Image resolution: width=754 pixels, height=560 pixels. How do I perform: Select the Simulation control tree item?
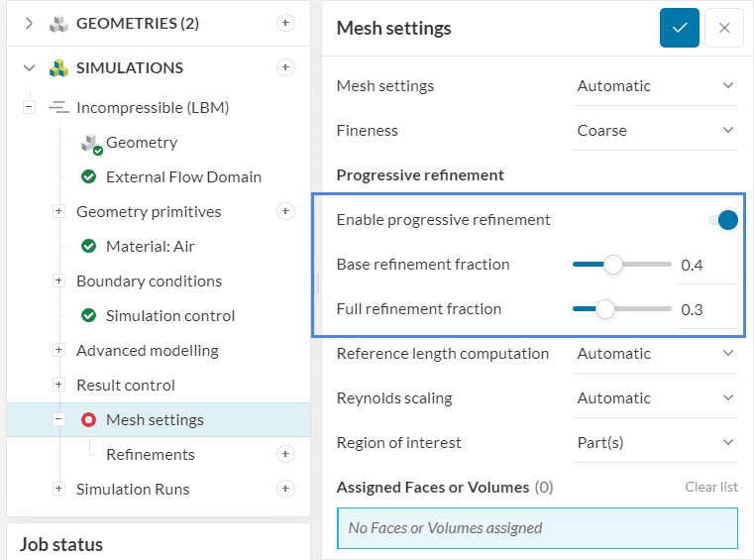[169, 315]
